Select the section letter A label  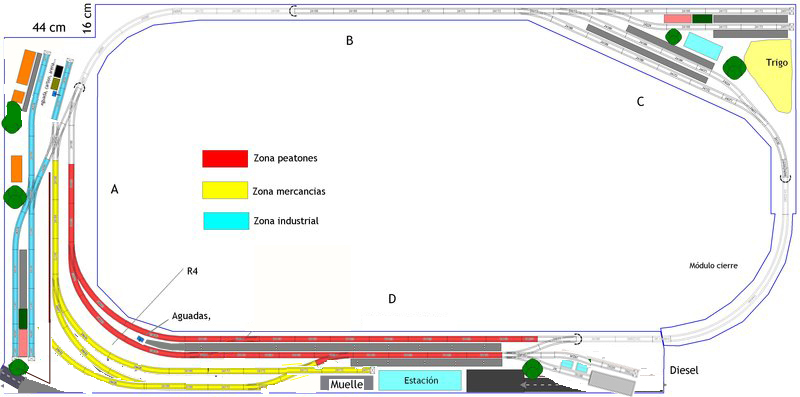point(115,190)
